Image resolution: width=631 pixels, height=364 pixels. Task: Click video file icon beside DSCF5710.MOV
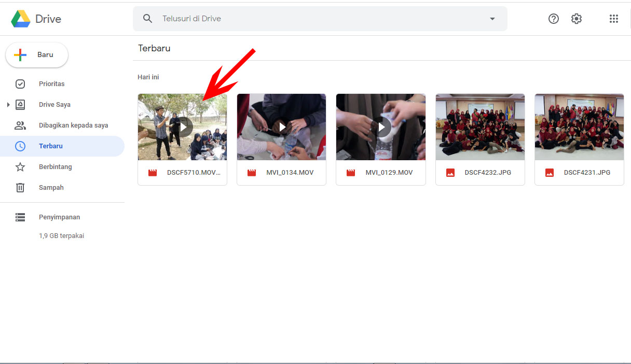(153, 173)
